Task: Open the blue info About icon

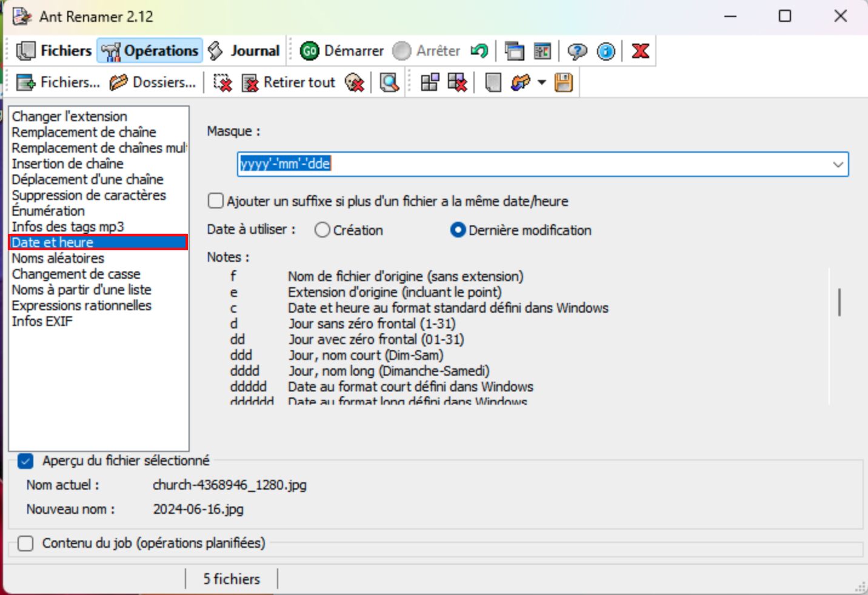Action: [x=606, y=51]
